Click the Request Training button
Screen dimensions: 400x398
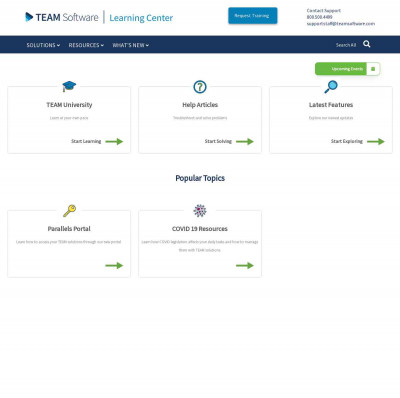[x=252, y=16]
